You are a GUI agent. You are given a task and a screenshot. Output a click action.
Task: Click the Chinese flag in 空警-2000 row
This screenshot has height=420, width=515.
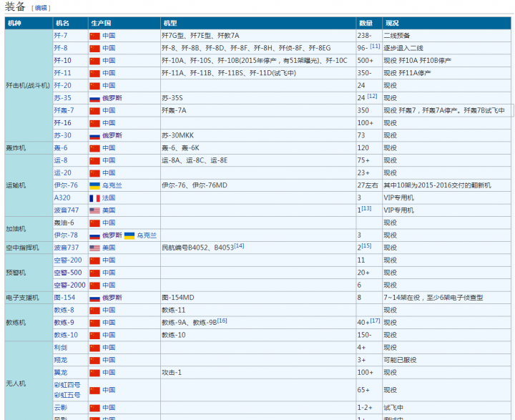[x=94, y=285]
